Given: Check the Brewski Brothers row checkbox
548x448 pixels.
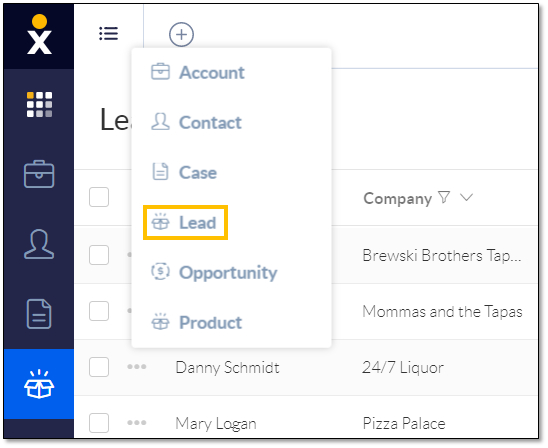Looking at the screenshot, I should [x=99, y=254].
